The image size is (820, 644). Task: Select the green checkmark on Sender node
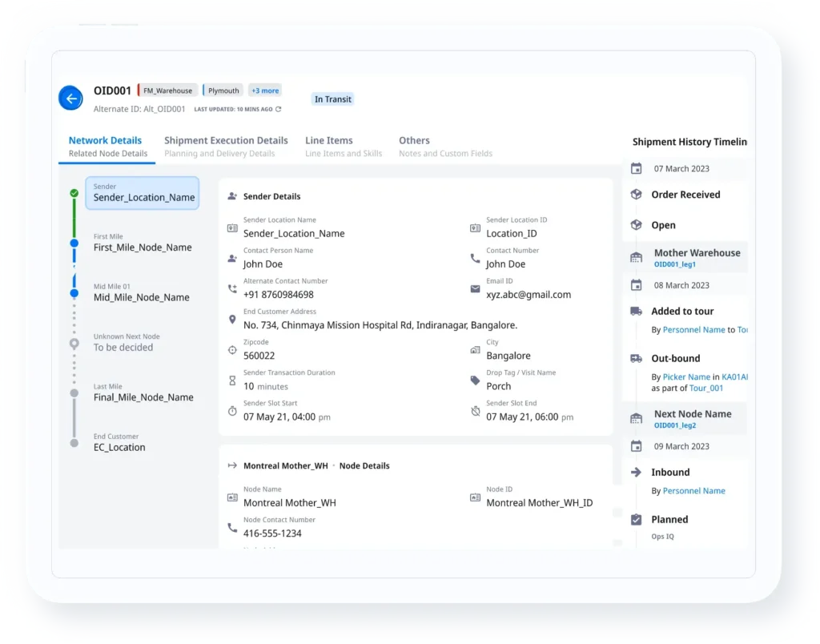(74, 191)
